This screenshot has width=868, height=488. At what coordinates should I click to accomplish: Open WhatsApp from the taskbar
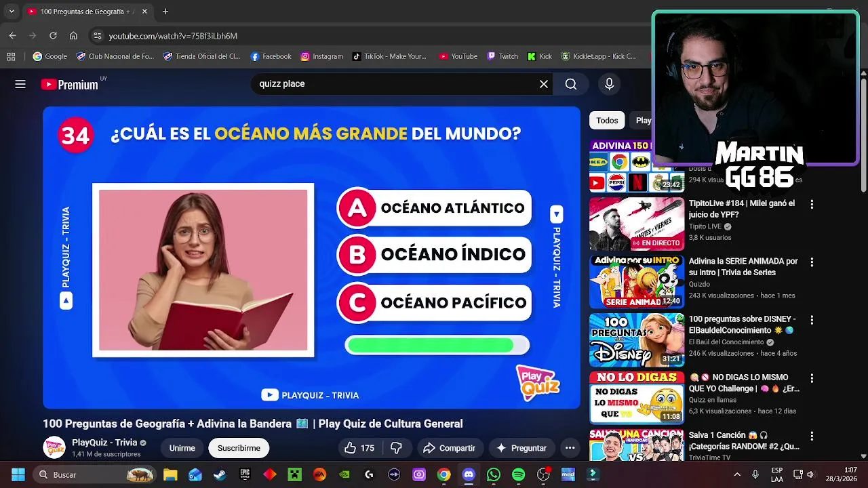pyautogui.click(x=493, y=474)
